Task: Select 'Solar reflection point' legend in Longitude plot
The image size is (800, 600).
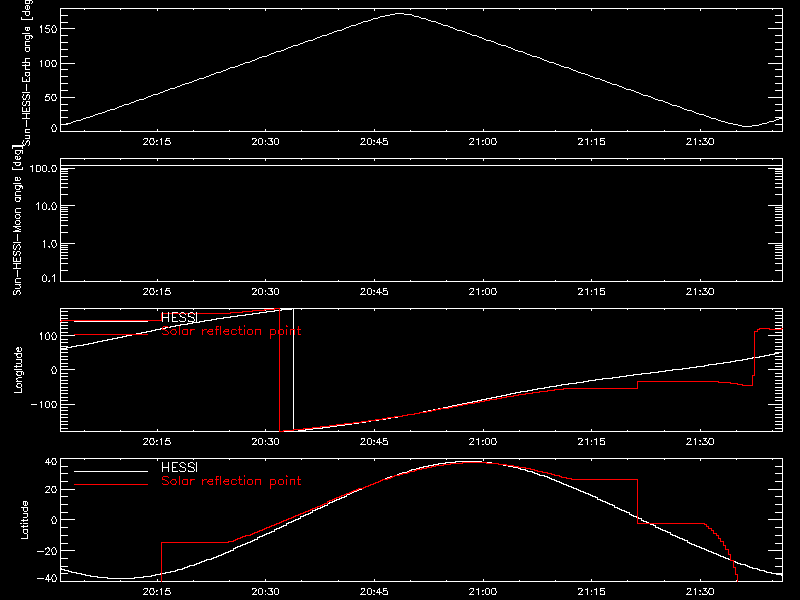Action: (231, 331)
